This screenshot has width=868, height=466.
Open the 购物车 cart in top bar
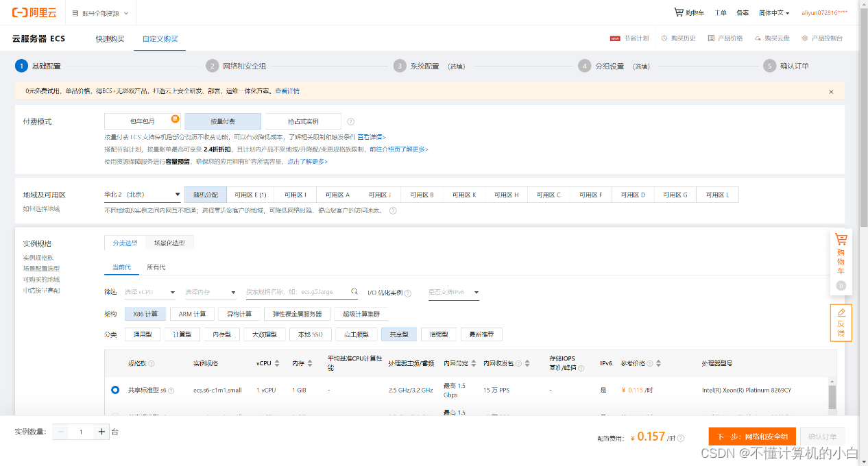pos(689,13)
